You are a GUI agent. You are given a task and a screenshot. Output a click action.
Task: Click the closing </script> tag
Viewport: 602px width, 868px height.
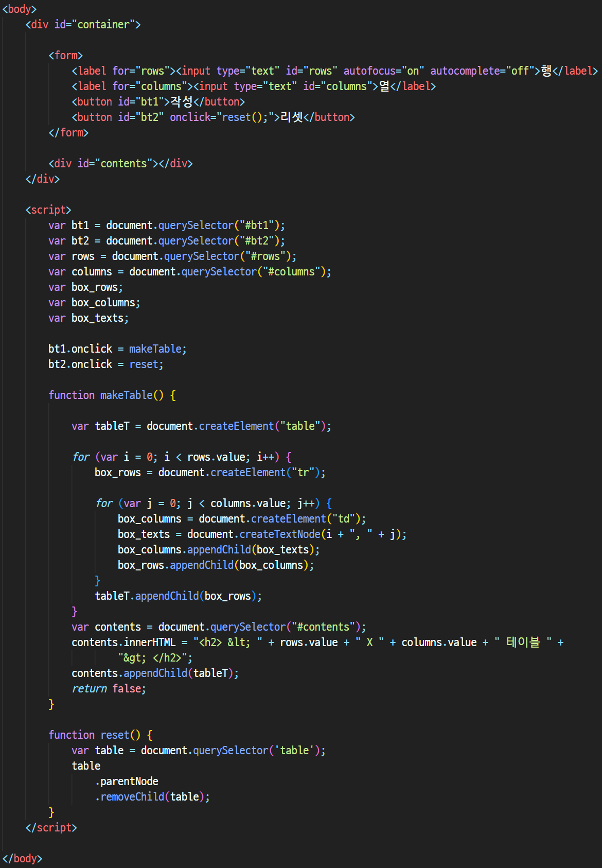click(51, 828)
